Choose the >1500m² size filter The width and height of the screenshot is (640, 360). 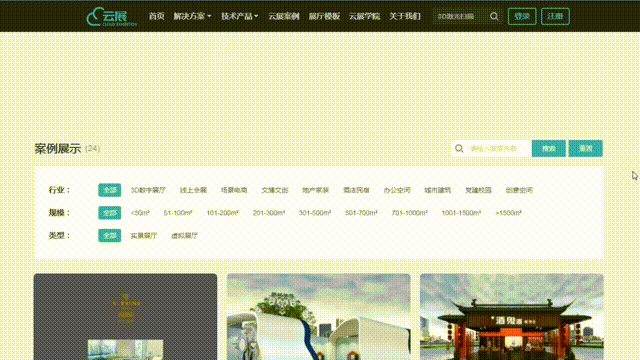click(x=508, y=213)
